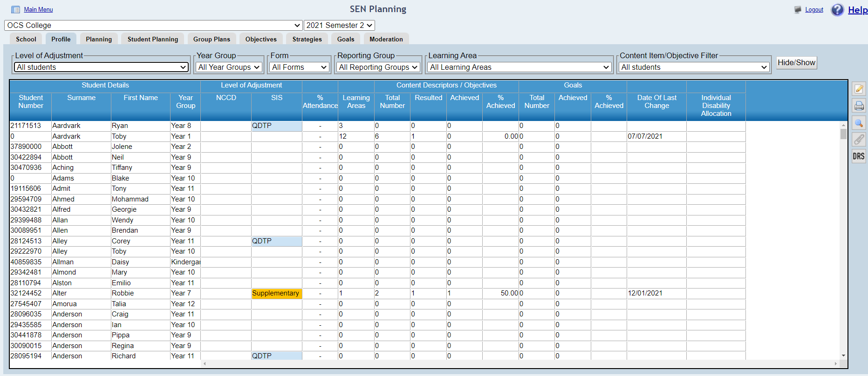Expand the Learning Area dropdown
The height and width of the screenshot is (376, 868).
coord(519,67)
